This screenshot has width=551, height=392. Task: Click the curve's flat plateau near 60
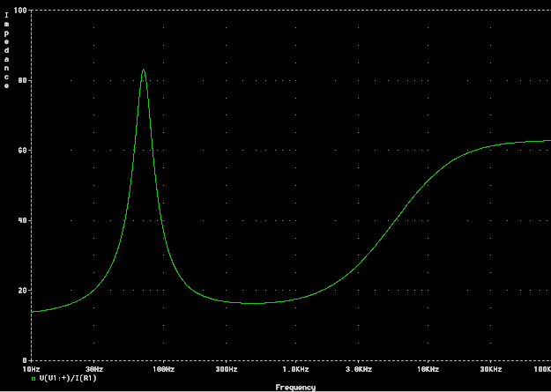coord(520,141)
